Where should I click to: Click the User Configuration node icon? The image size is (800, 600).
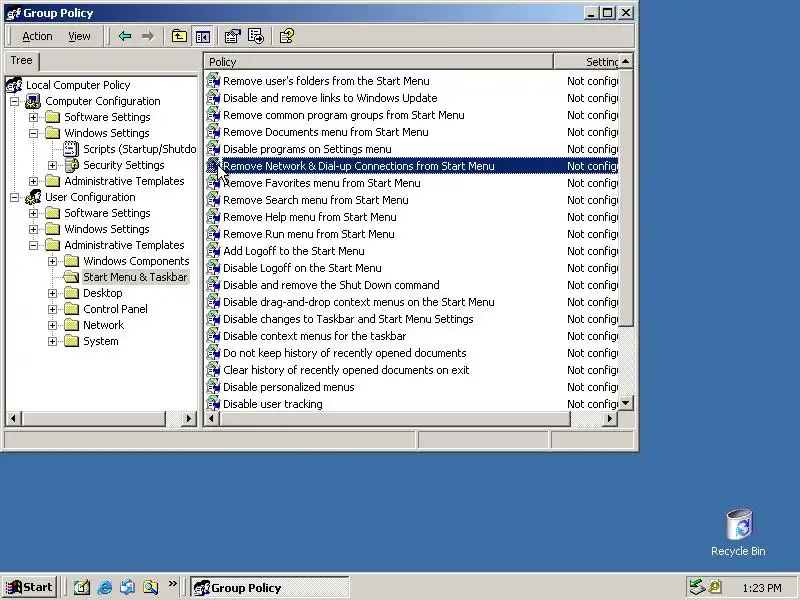pos(33,197)
